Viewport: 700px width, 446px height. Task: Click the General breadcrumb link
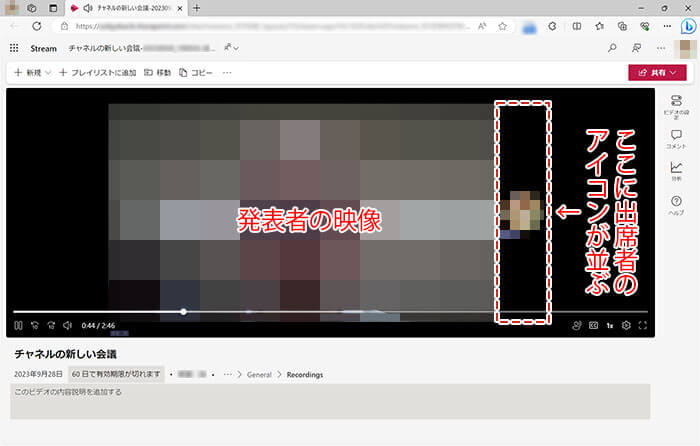pos(259,375)
